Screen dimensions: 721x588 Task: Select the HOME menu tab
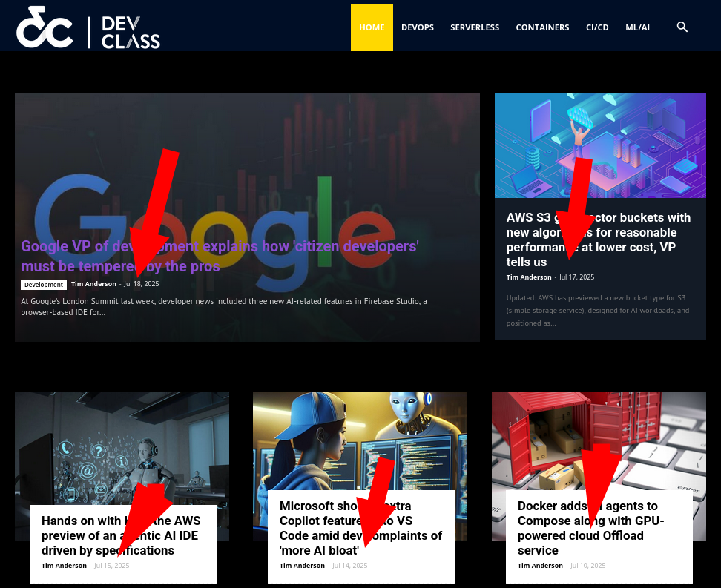click(x=372, y=27)
